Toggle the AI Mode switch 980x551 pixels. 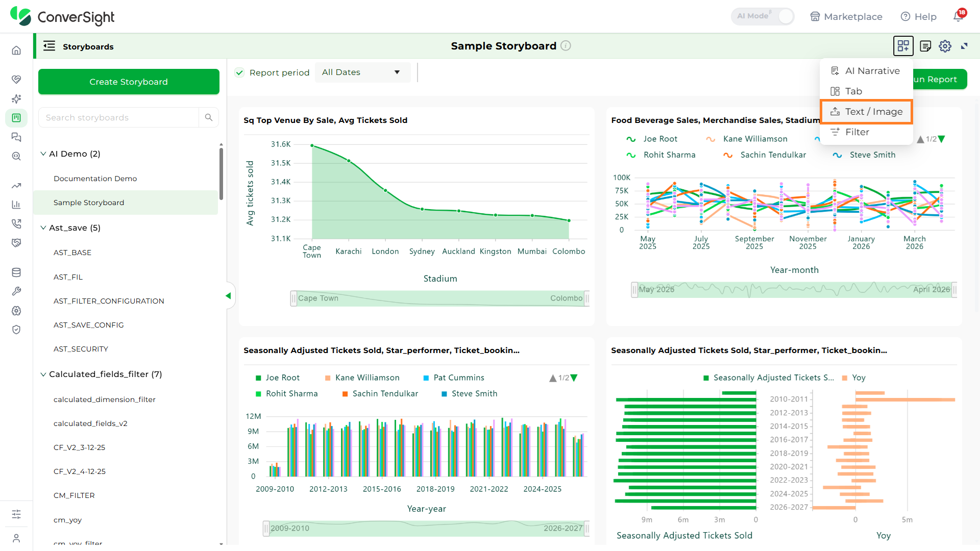763,16
